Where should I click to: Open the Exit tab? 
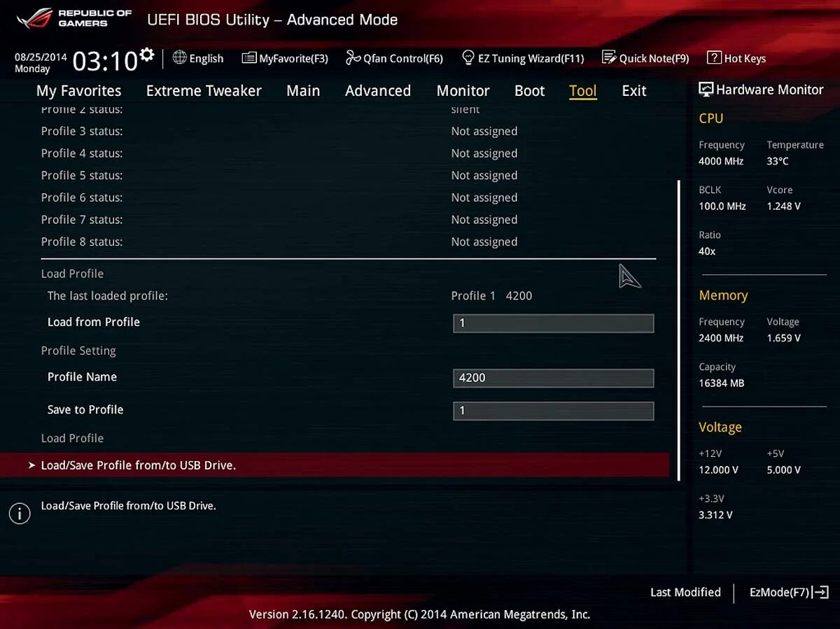(634, 91)
